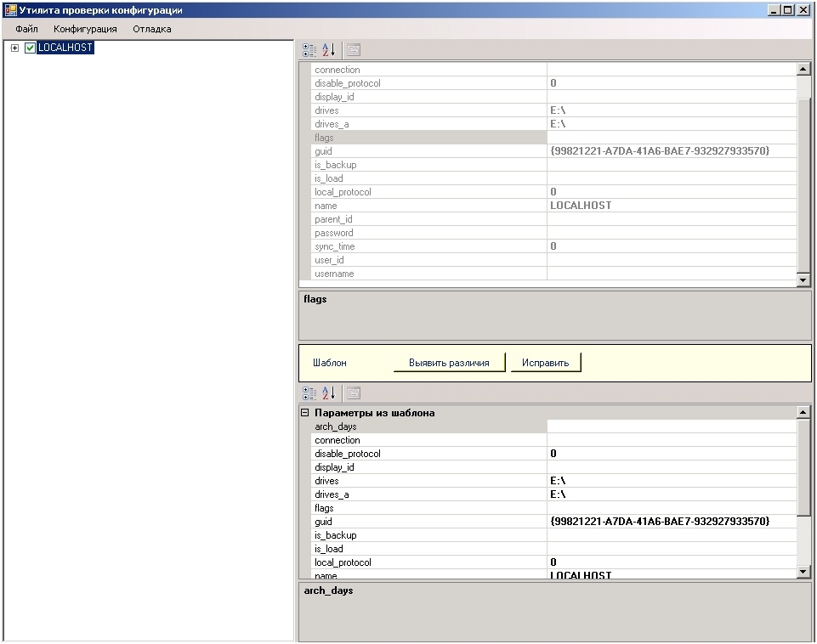The height and width of the screenshot is (644, 817).
Task: Click the 'Шаблон' label
Action: tap(329, 363)
